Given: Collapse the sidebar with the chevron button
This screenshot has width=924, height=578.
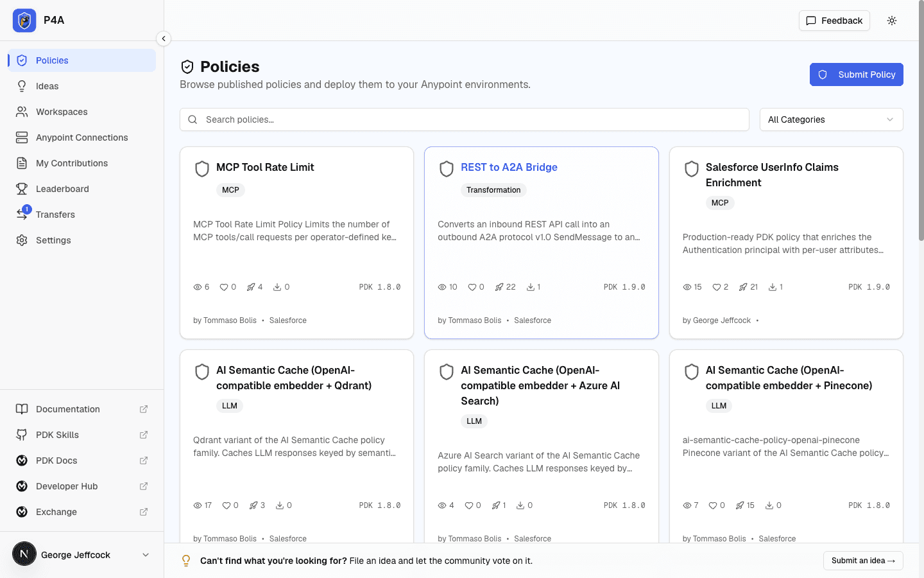Looking at the screenshot, I should click(x=164, y=39).
